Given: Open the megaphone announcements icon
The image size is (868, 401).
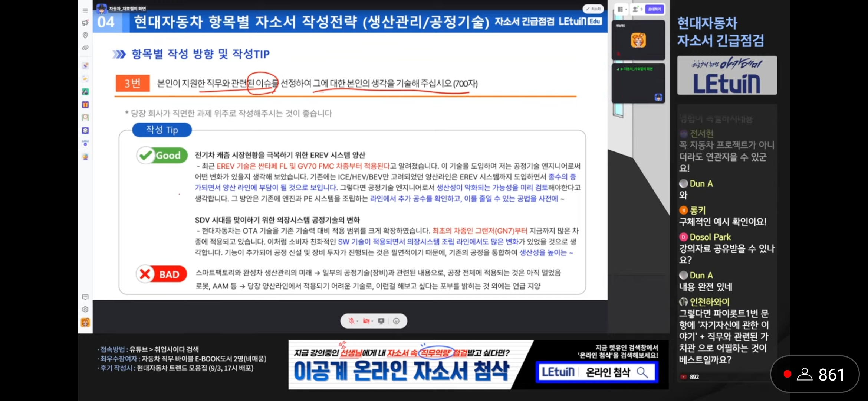Looking at the screenshot, I should click(85, 23).
